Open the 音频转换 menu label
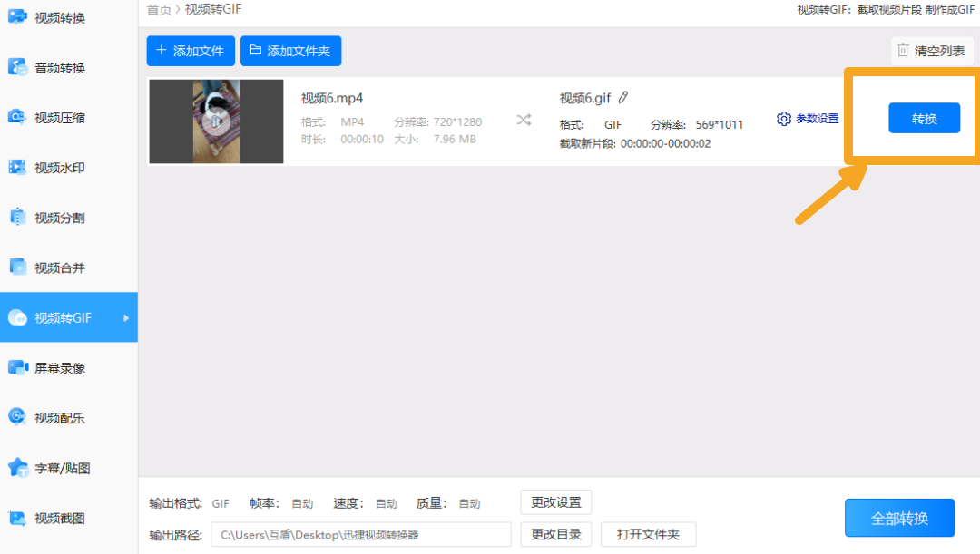The height and width of the screenshot is (554, 980). [60, 68]
